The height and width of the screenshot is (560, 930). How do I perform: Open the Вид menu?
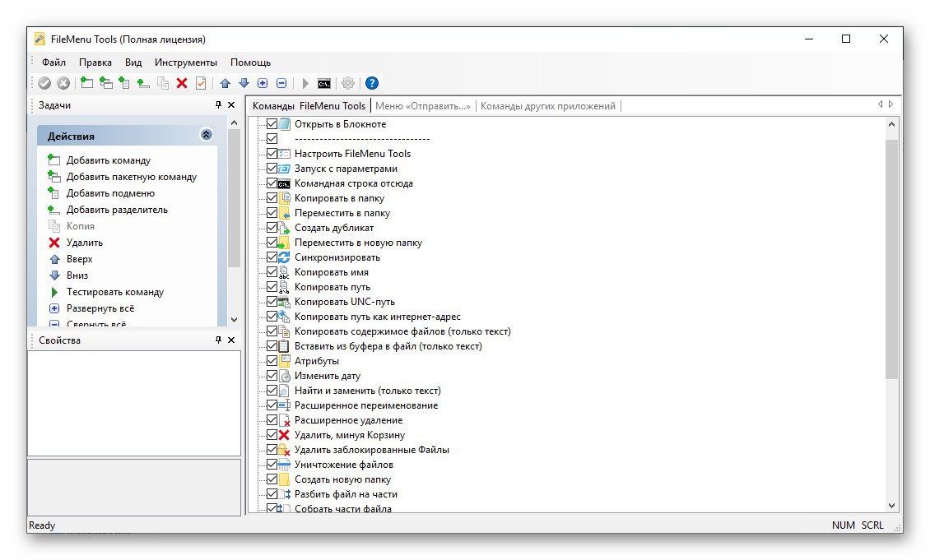point(133,62)
